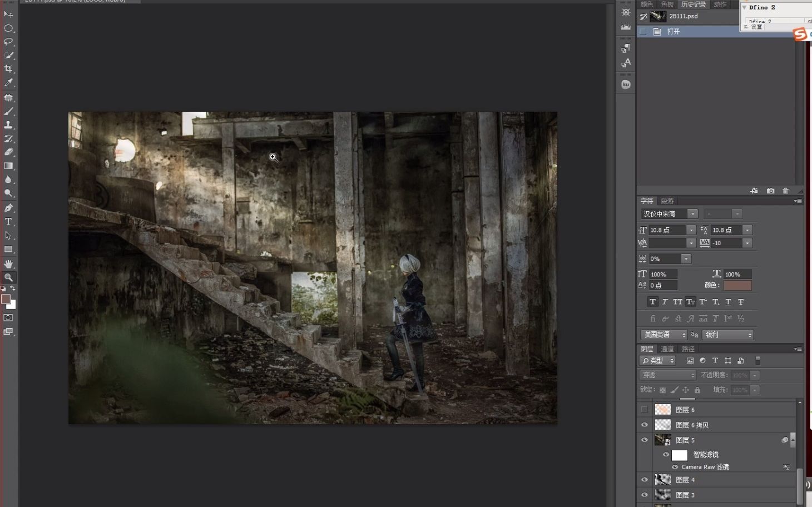Select the Quick Selection tool
Image resolution: width=812 pixels, height=507 pixels.
click(8, 55)
